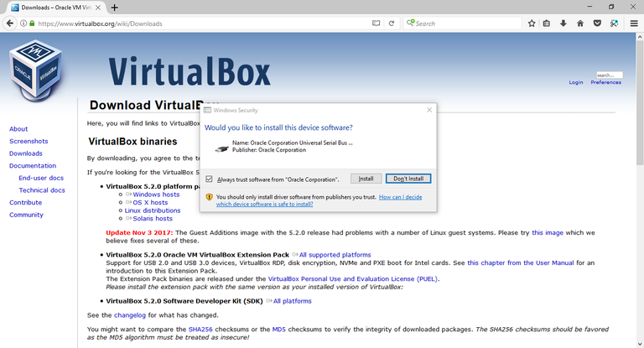This screenshot has width=644, height=348.
Task: Open the bookmarks library icon
Action: click(546, 23)
